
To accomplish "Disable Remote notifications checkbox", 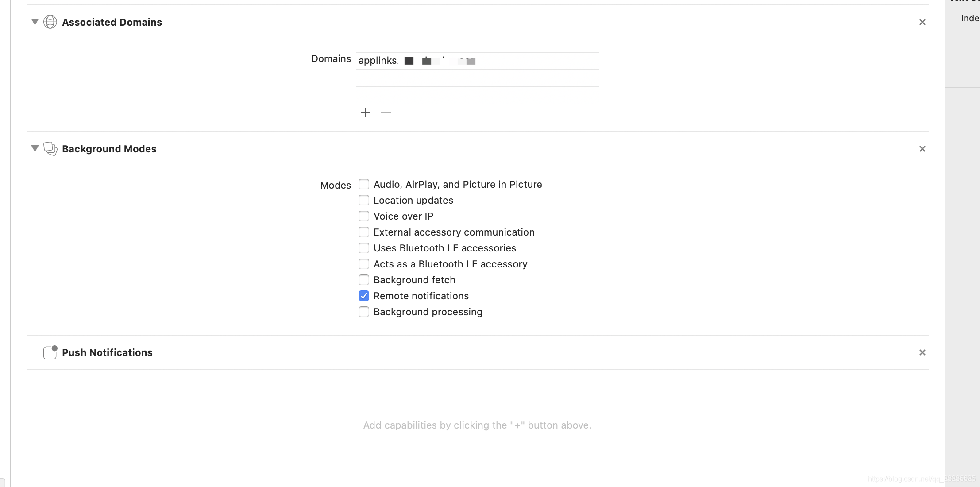I will (363, 295).
